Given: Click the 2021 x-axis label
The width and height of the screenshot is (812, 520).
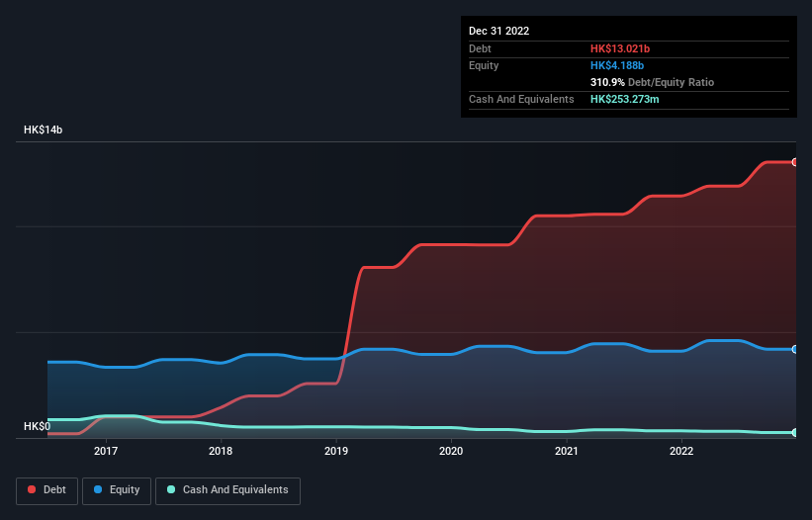Looking at the screenshot, I should click(x=567, y=451).
